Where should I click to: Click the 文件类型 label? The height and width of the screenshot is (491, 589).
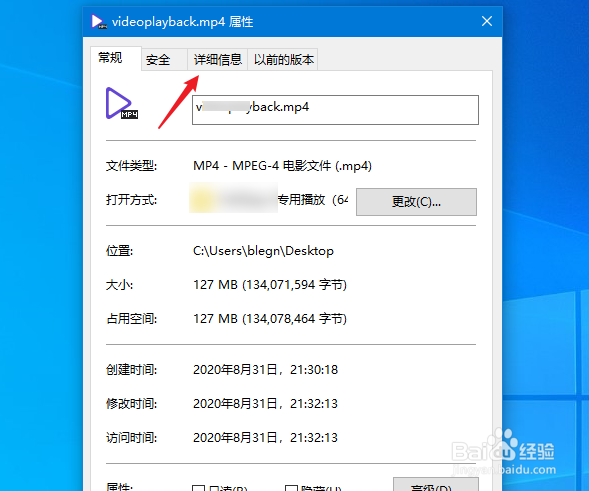click(131, 166)
